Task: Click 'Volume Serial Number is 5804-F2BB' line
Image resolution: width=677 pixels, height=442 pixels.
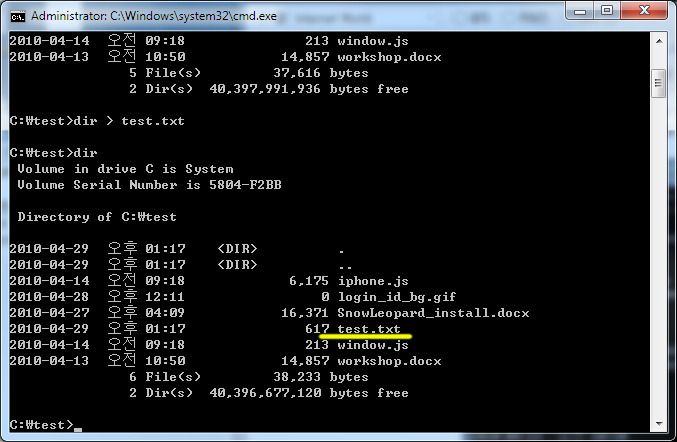Action: pos(149,185)
